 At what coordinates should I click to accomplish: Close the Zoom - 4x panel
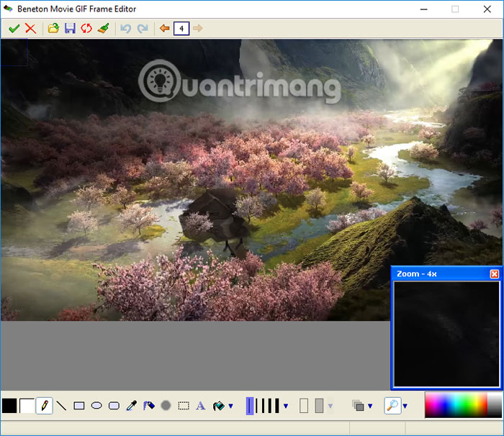494,274
